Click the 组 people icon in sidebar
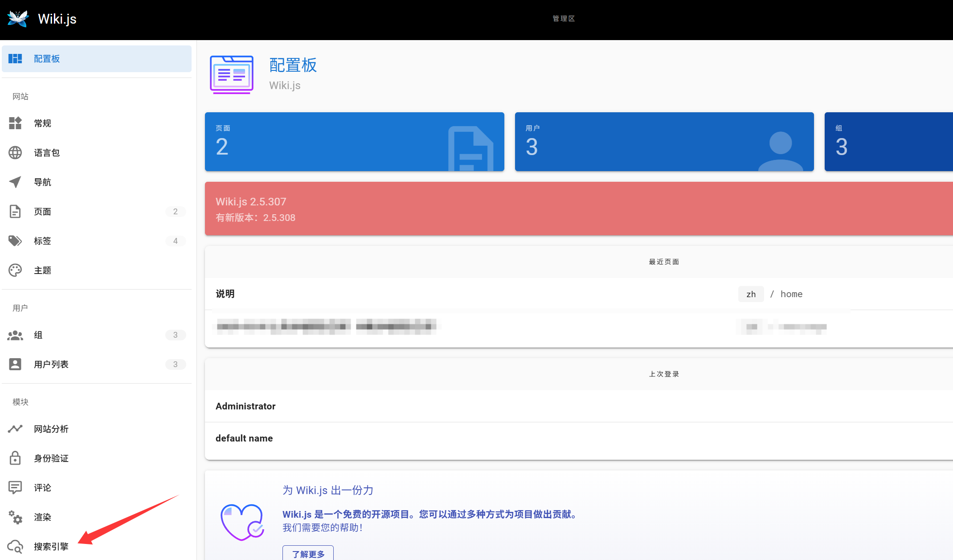This screenshot has height=560, width=953. 15,335
